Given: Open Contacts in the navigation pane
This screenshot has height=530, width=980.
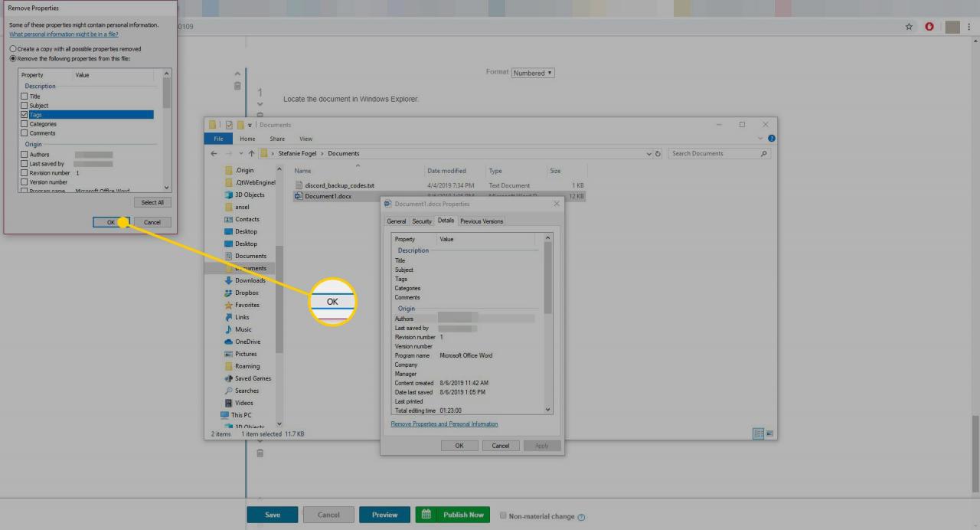Looking at the screenshot, I should coord(242,219).
